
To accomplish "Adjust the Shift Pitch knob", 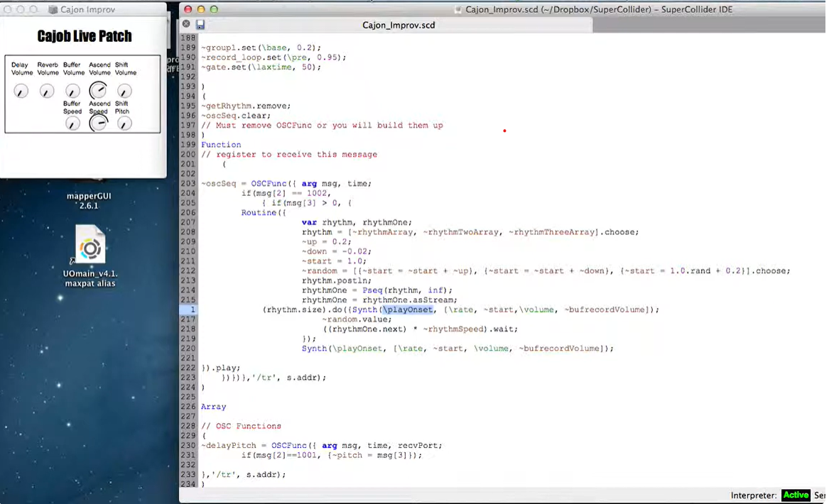I will (x=124, y=124).
